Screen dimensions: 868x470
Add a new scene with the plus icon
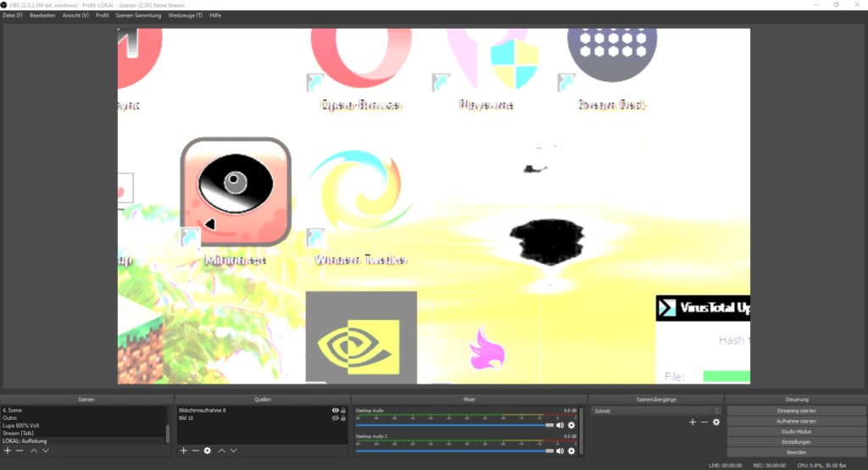[8, 451]
